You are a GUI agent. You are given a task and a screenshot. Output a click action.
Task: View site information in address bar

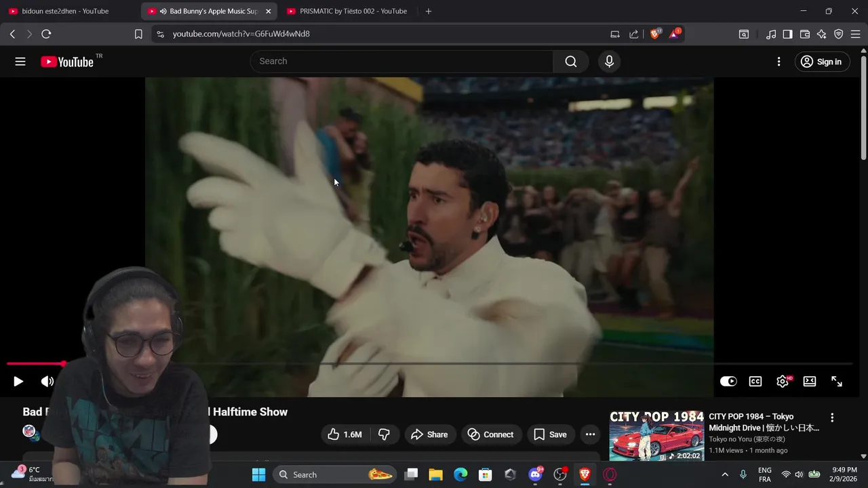point(160,34)
